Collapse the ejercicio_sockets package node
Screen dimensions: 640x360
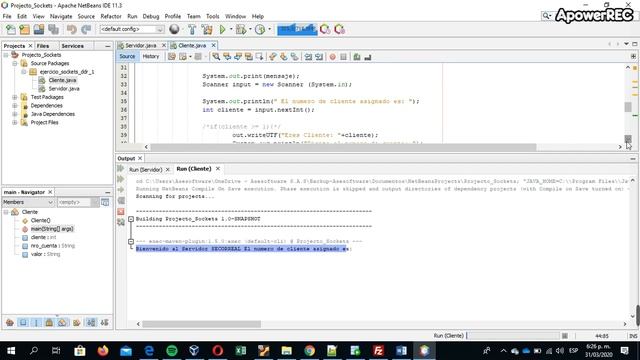pos(24,72)
